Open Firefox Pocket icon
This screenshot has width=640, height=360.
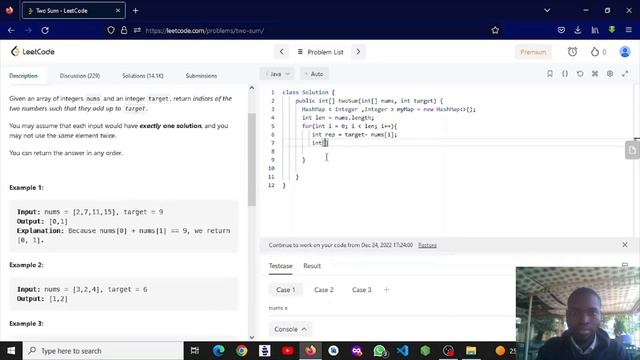(x=561, y=30)
